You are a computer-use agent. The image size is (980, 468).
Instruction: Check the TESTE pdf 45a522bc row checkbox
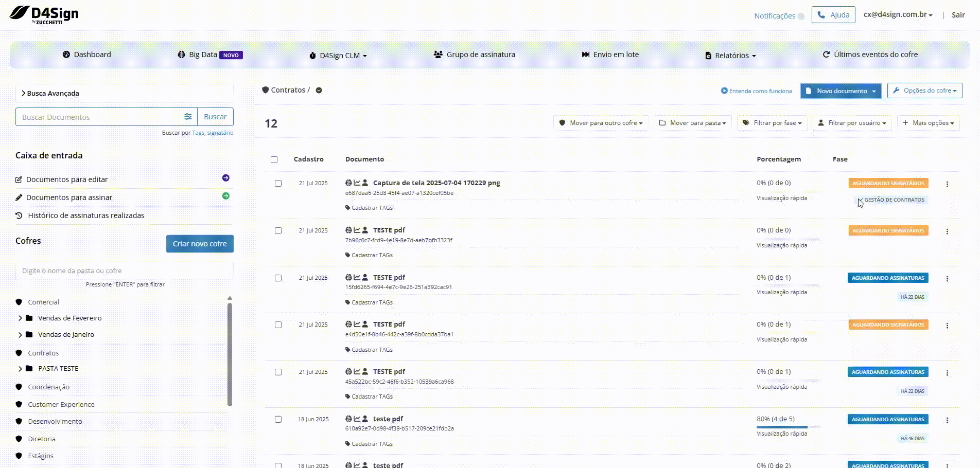[x=278, y=372]
